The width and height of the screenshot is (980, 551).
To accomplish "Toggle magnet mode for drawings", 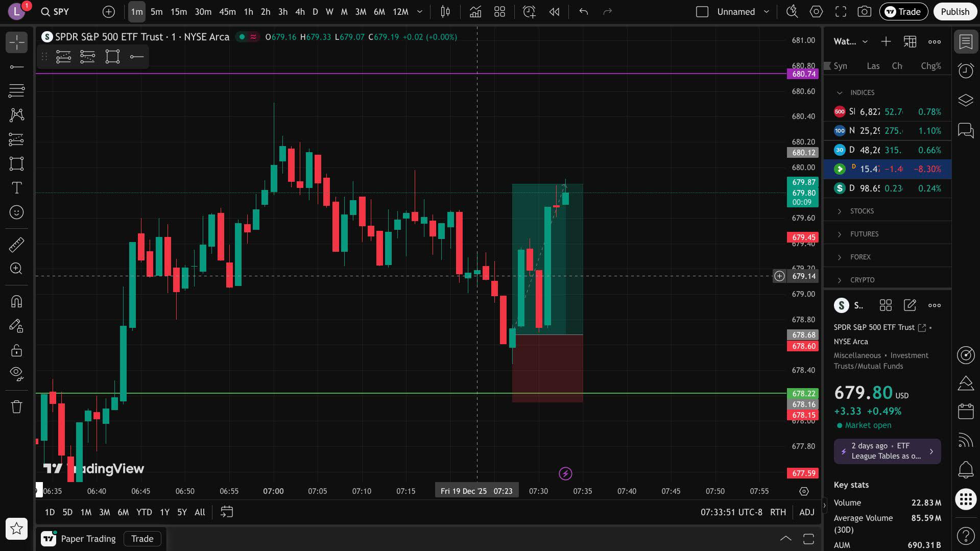I will tap(17, 302).
